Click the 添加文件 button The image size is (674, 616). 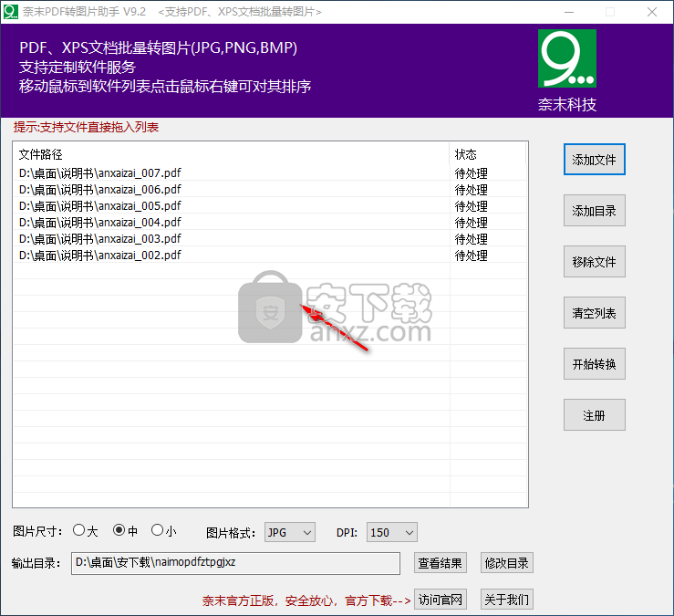594,160
